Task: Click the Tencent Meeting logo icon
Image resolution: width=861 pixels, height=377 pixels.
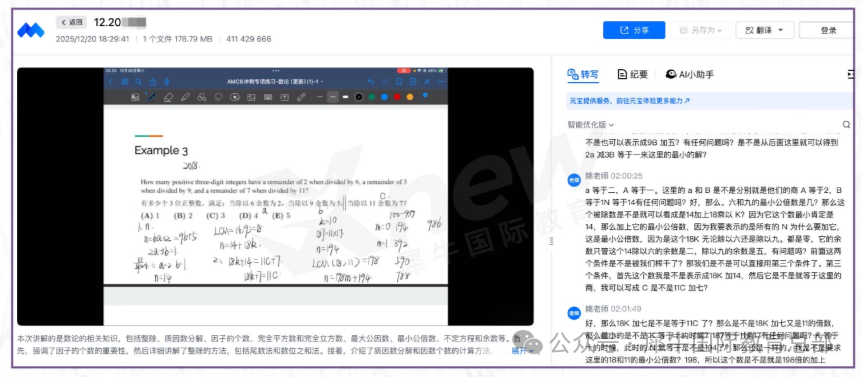Action: 30,30
